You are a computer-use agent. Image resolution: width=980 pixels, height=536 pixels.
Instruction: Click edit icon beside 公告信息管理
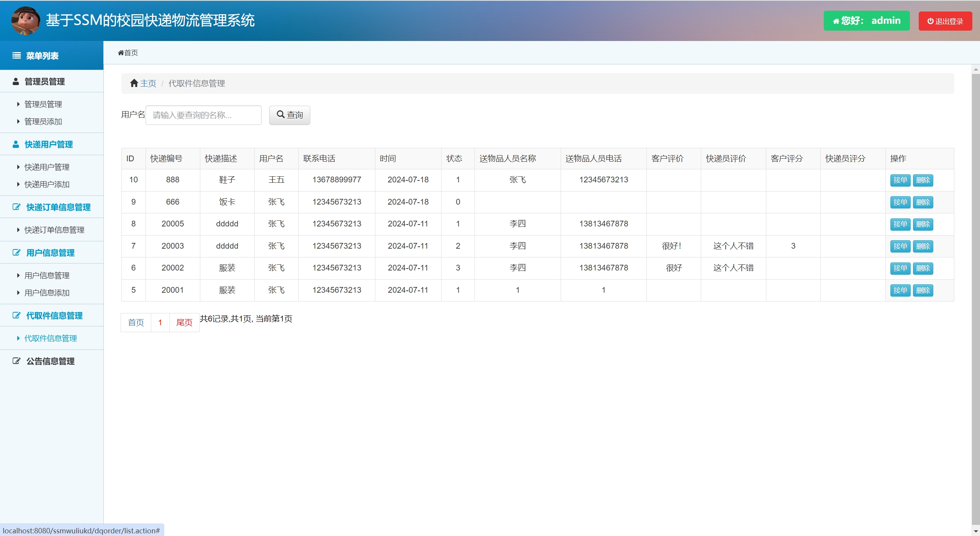coord(16,361)
